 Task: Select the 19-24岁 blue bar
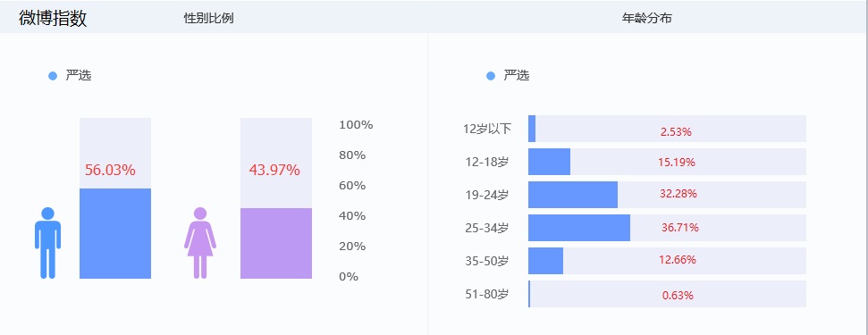(573, 195)
